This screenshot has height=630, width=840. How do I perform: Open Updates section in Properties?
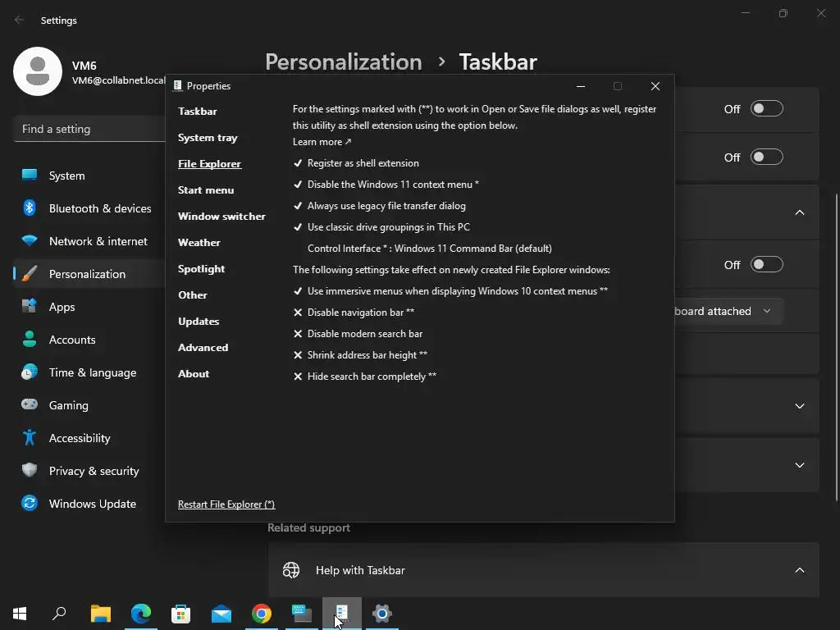pyautogui.click(x=199, y=322)
